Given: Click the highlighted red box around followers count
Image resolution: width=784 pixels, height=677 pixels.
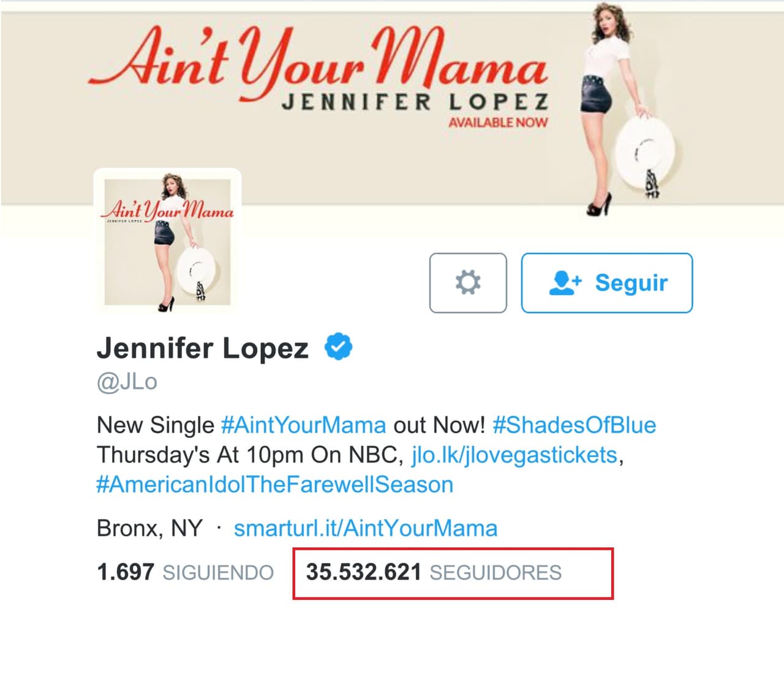Looking at the screenshot, I should tap(454, 572).
